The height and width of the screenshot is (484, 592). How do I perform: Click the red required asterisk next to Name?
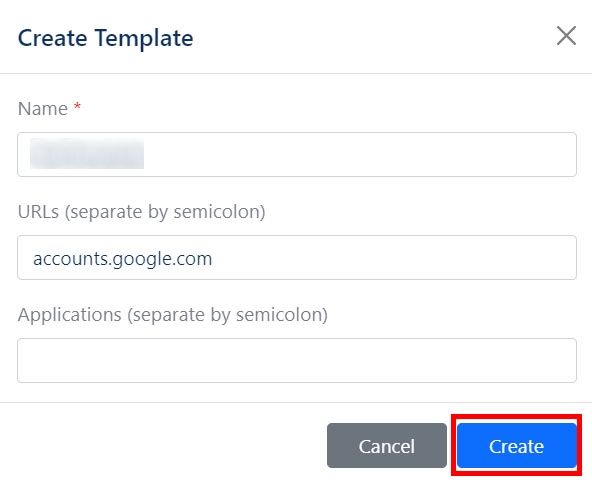pos(77,106)
